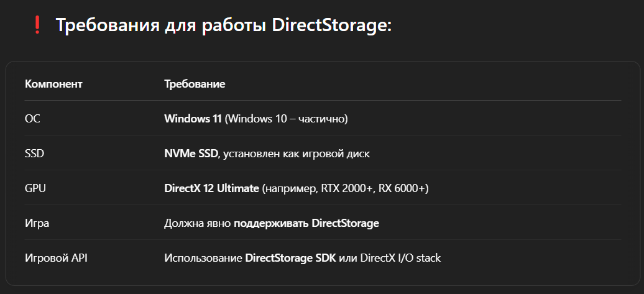Click the red exclamation mark icon

37,25
